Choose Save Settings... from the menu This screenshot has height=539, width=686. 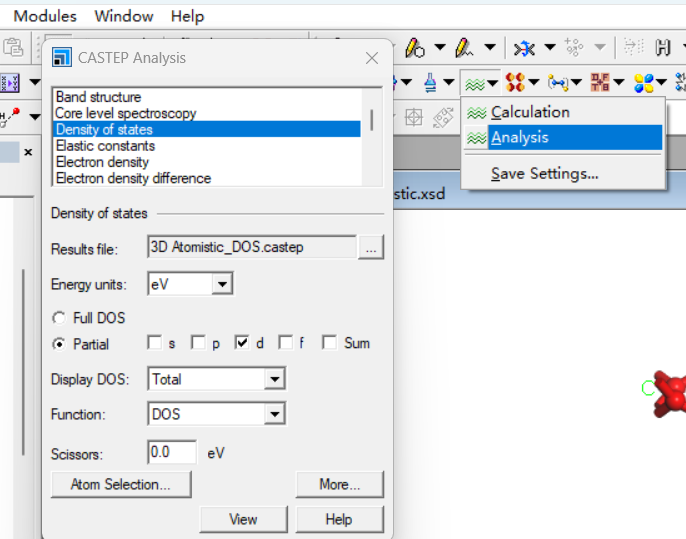coord(563,174)
